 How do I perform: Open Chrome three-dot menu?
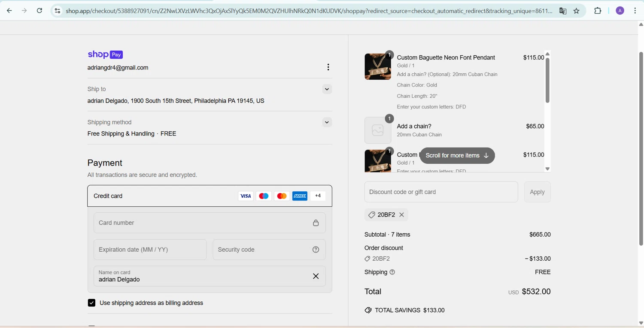pyautogui.click(x=635, y=11)
